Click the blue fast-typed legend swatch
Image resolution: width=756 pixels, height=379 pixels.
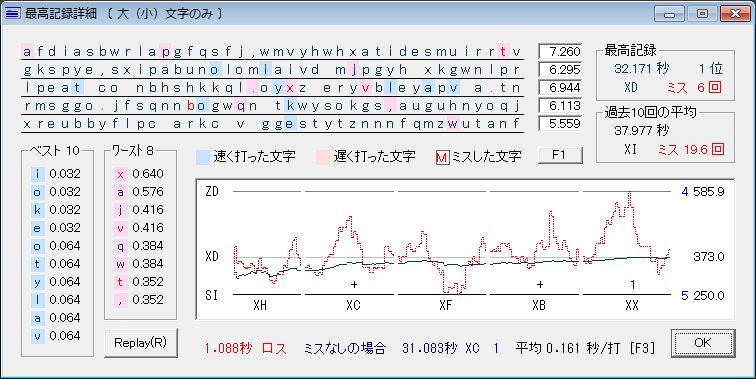click(203, 157)
